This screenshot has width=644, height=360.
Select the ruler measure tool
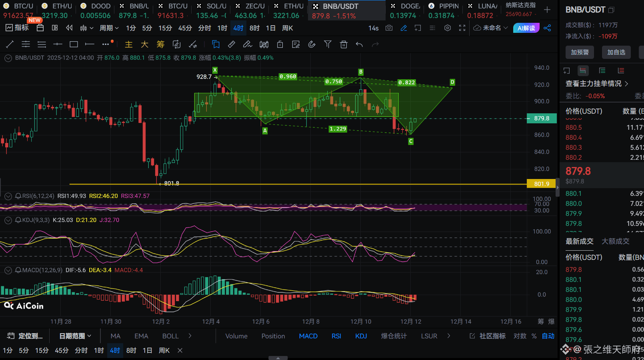[232, 44]
